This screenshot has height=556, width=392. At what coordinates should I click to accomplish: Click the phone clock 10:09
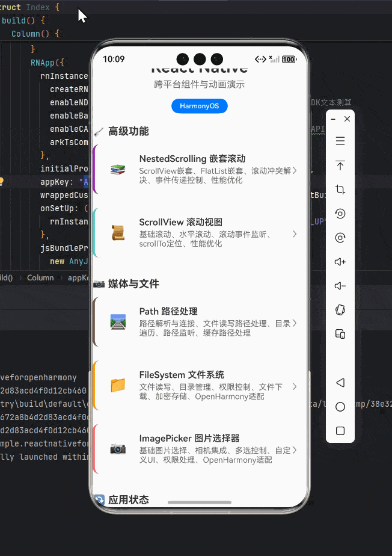point(114,59)
